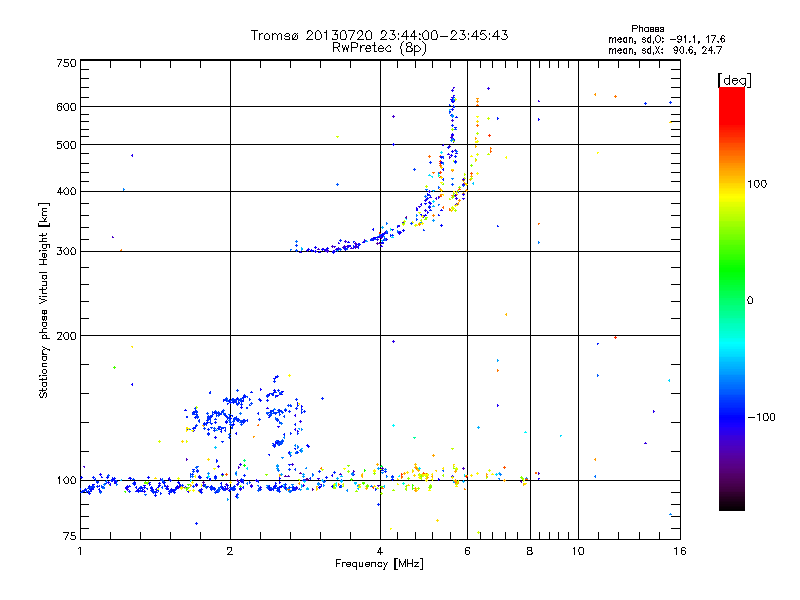Viewport: 800px width, 600px height.
Task: Click y-axis tick label '100'
Action: (66, 480)
